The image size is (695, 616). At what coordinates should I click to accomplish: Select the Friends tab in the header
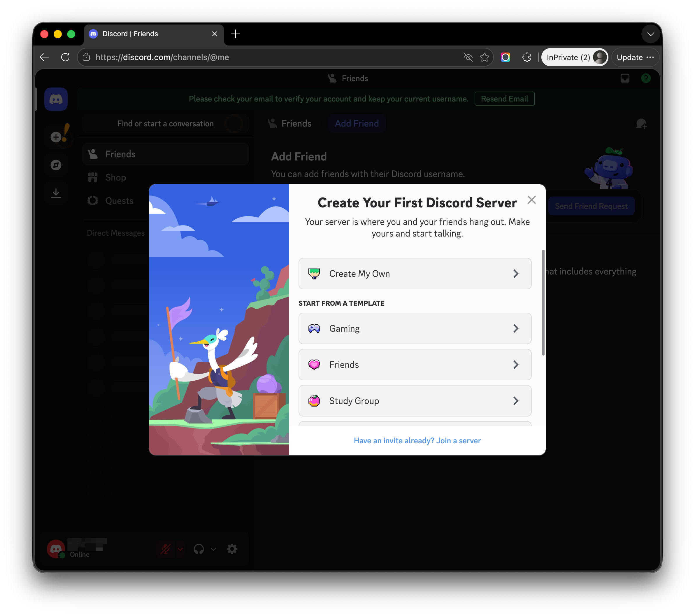(289, 123)
